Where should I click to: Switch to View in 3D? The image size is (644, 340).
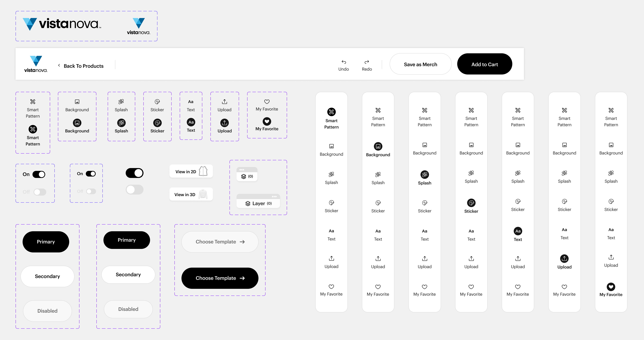191,195
